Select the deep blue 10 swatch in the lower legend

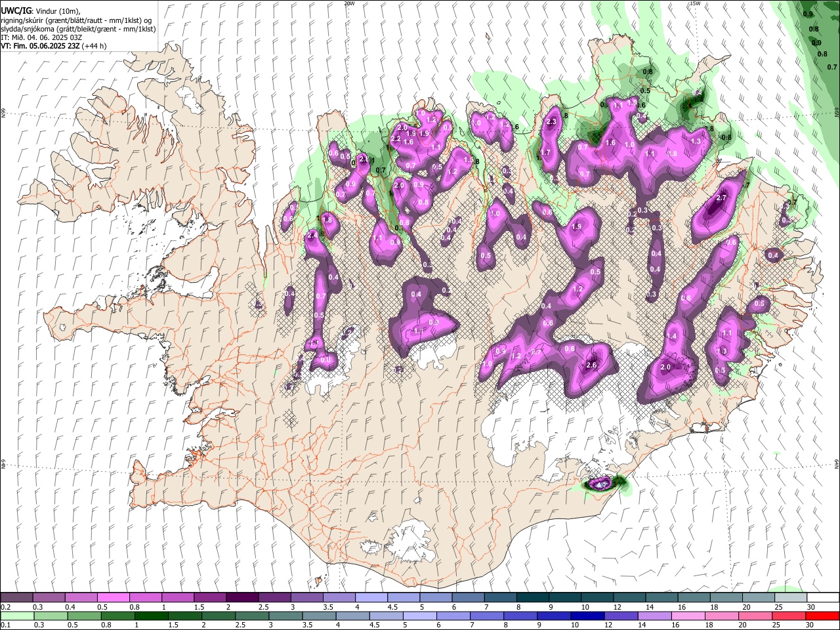click(x=587, y=616)
